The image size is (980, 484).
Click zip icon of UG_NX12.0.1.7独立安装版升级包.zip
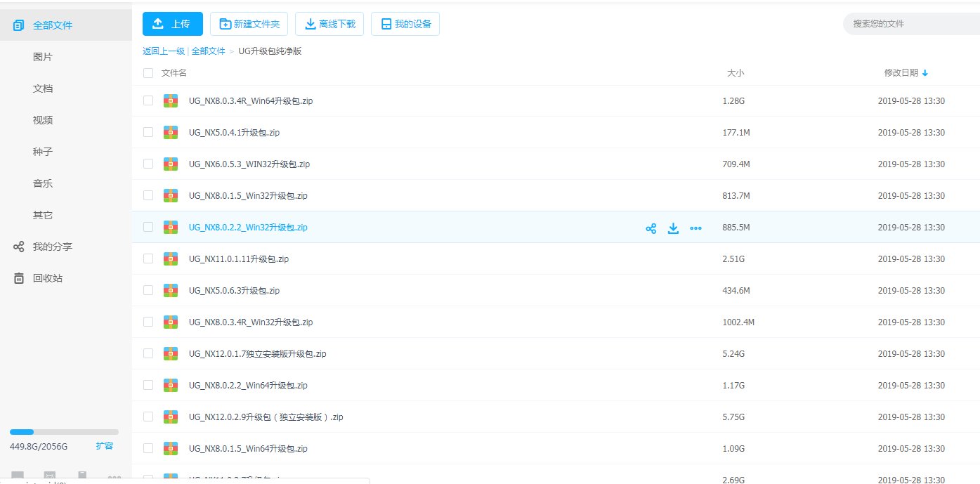(170, 353)
